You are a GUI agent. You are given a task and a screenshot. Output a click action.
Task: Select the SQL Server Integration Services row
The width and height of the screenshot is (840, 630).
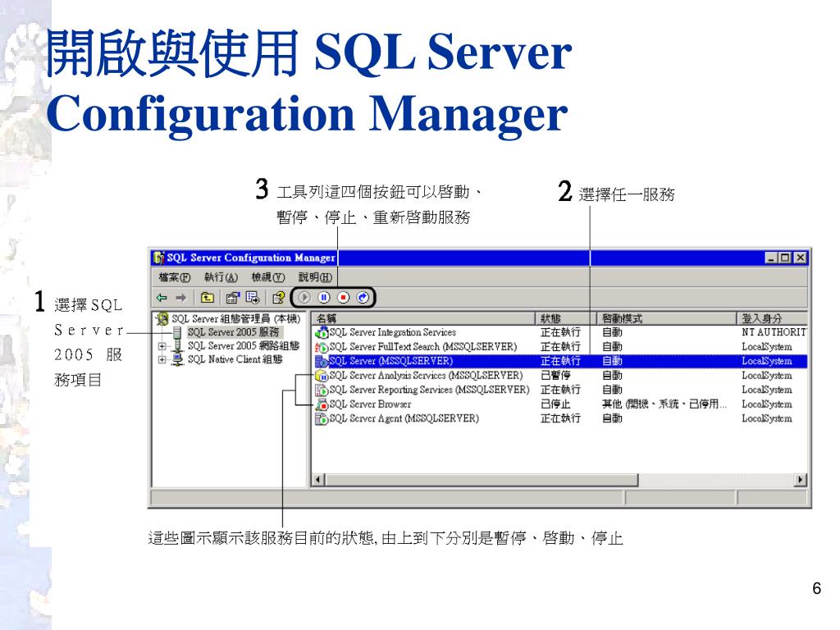click(393, 333)
